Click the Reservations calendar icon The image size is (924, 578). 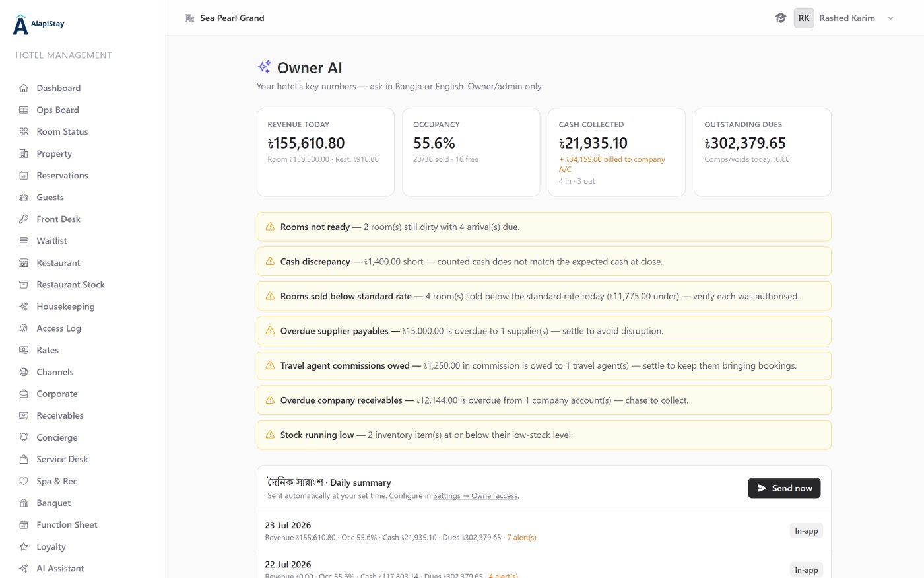click(24, 175)
